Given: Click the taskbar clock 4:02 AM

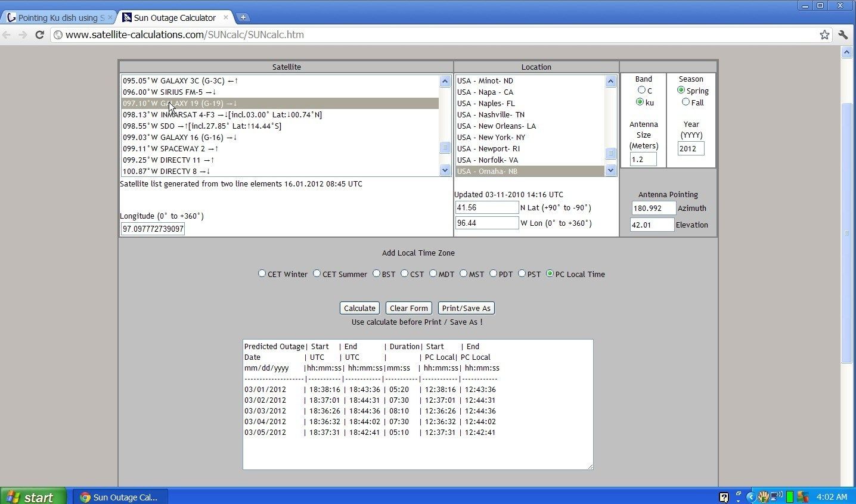Looking at the screenshot, I should (832, 497).
